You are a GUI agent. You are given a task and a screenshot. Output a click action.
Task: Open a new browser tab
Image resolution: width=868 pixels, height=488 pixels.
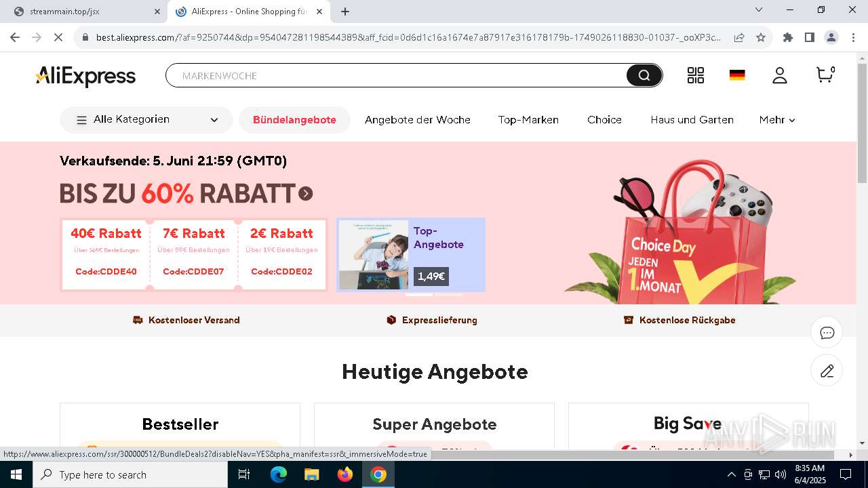pos(345,12)
